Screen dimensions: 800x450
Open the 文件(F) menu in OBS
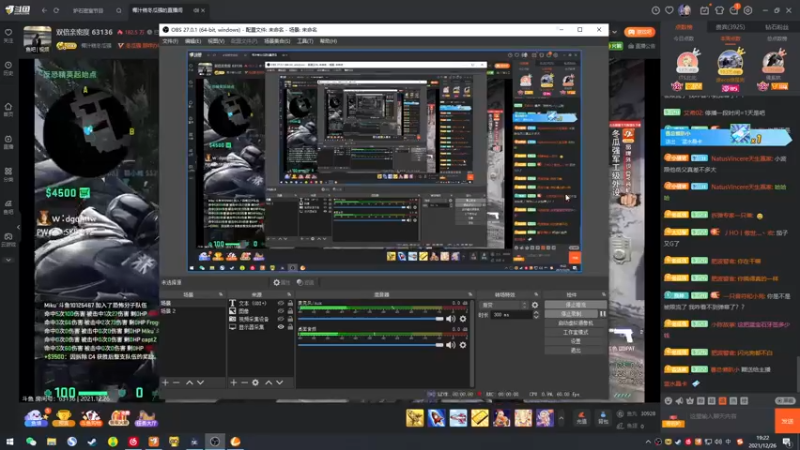tap(170, 41)
